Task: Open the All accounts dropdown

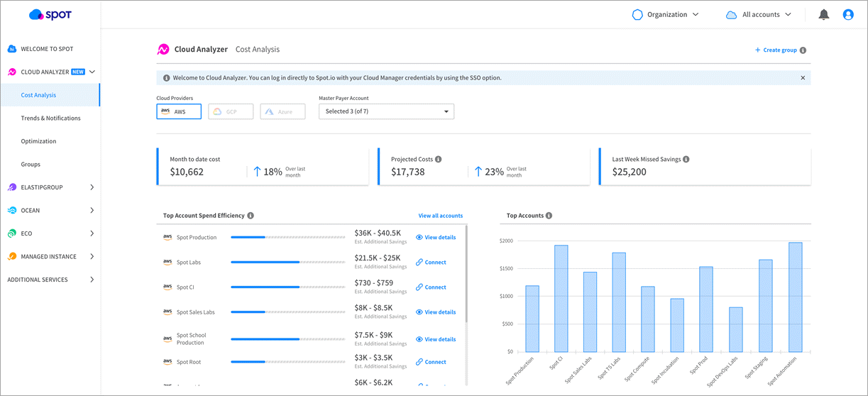Action: point(759,14)
